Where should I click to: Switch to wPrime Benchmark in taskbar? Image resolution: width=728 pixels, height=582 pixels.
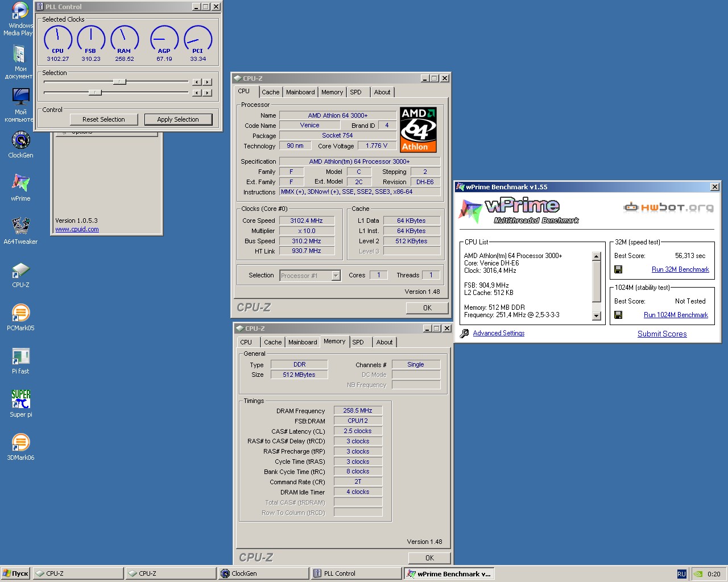pos(449,573)
